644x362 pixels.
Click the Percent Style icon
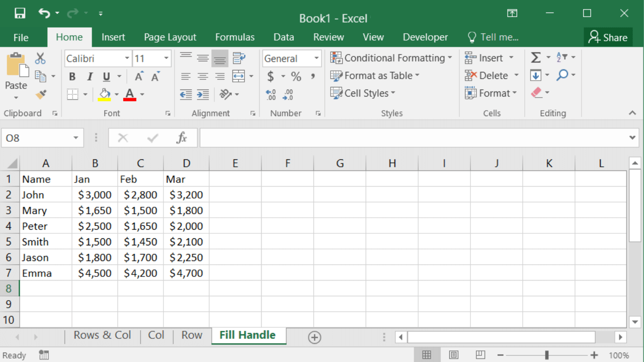click(x=296, y=76)
